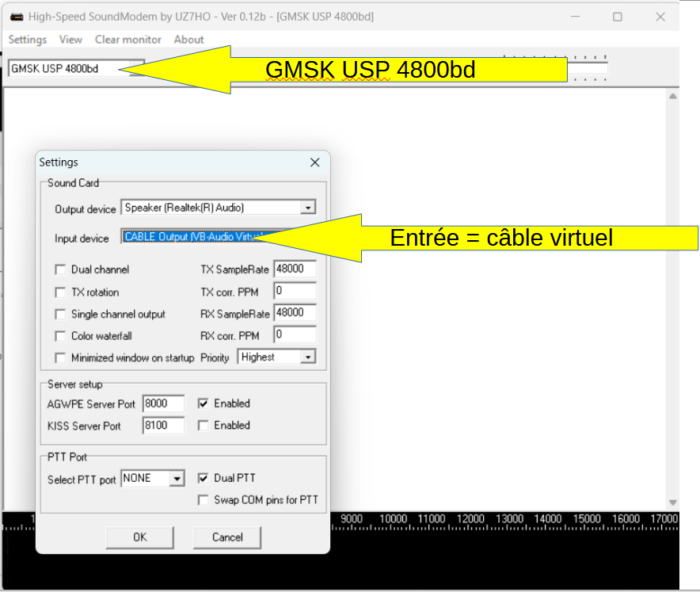Click the SoundModem app icon in title bar
This screenshot has height=592, width=700.
tap(16, 17)
